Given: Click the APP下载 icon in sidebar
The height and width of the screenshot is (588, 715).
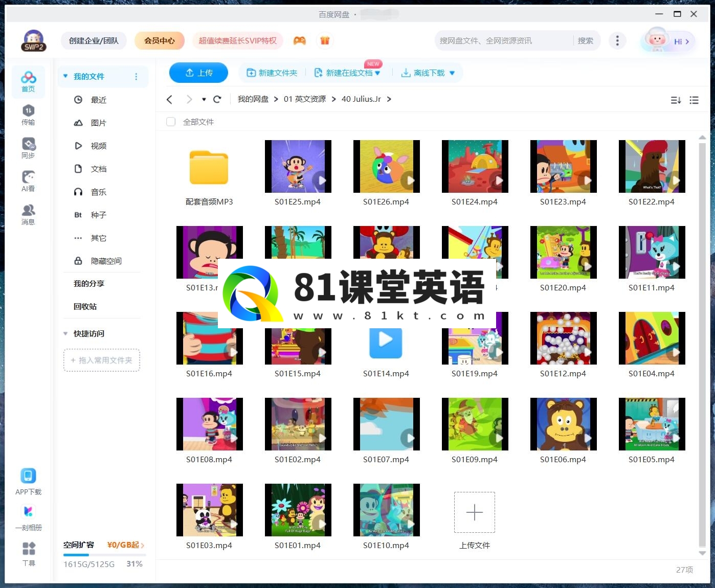Looking at the screenshot, I should [28, 482].
